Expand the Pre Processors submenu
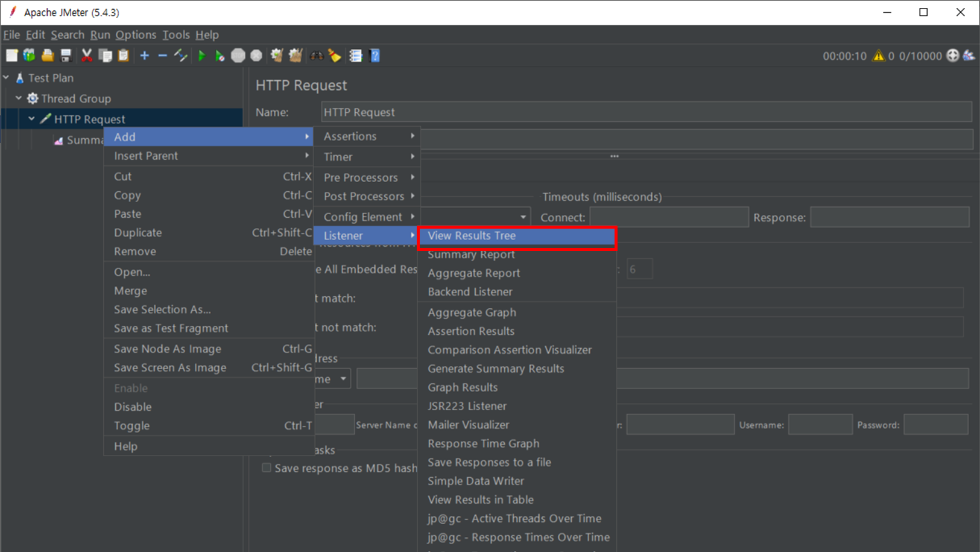980x552 pixels. pos(367,177)
